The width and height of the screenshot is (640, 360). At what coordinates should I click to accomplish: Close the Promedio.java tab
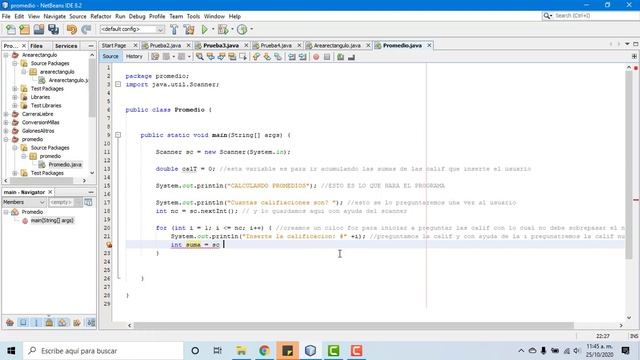[429, 45]
